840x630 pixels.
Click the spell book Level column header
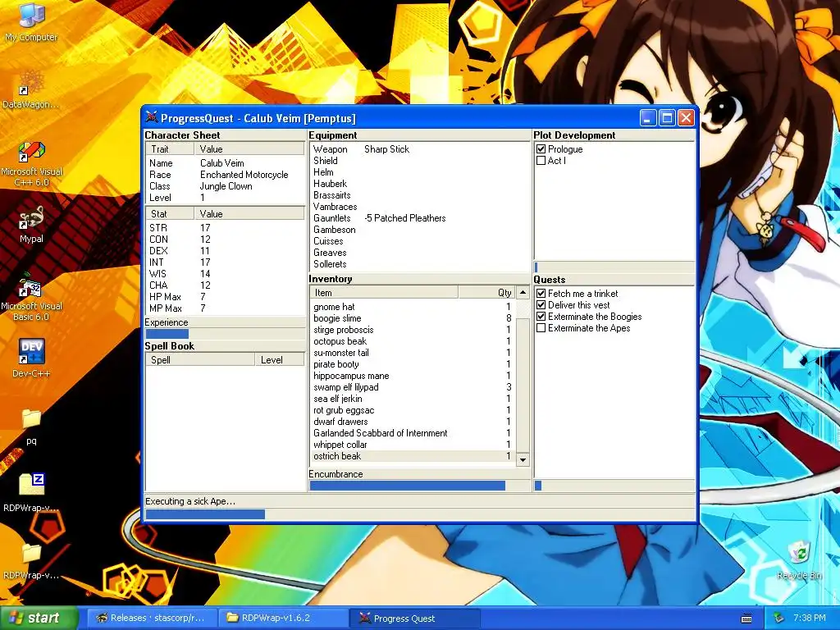[280, 360]
